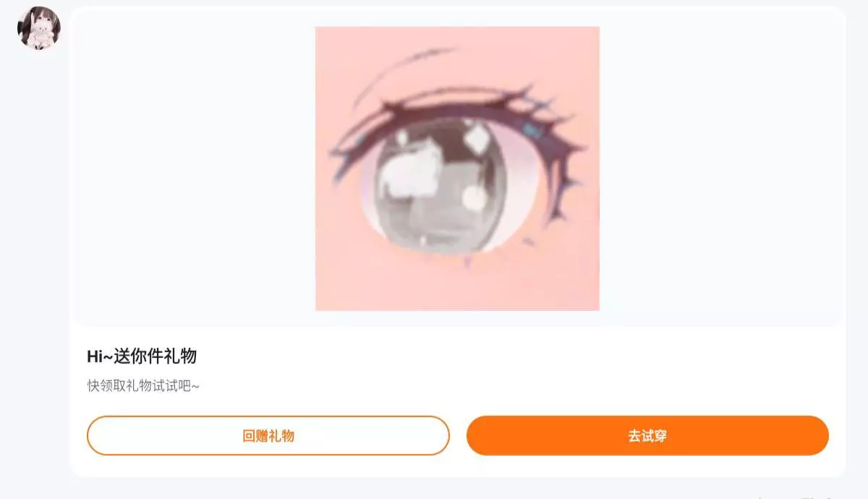
Task: Click the small round white highlight in the eye
Action: pos(475,197)
